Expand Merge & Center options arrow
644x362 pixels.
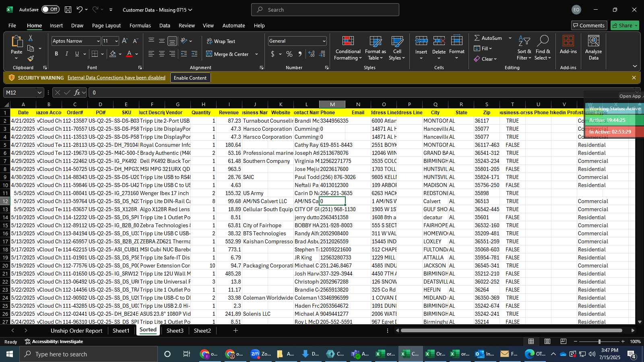257,54
